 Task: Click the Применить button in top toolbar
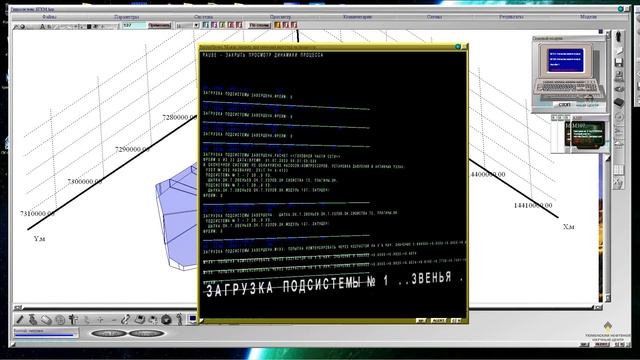(x=159, y=25)
